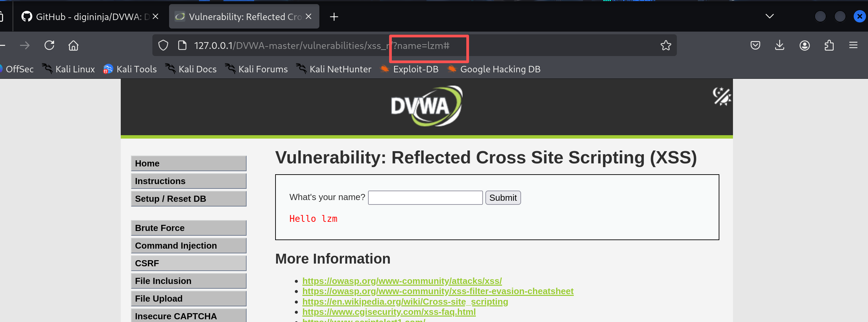This screenshot has height=322, width=868.
Task: Close the Reflected XSS tab
Action: pos(308,16)
